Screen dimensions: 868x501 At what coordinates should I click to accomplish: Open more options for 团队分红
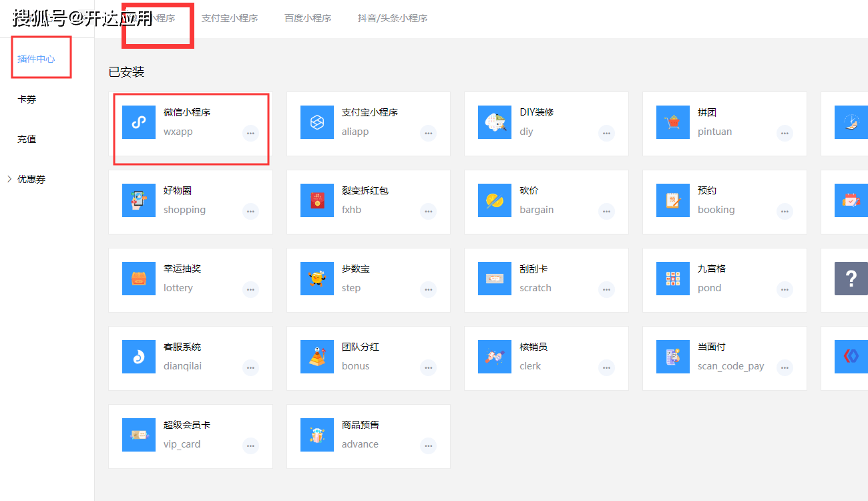click(x=429, y=367)
